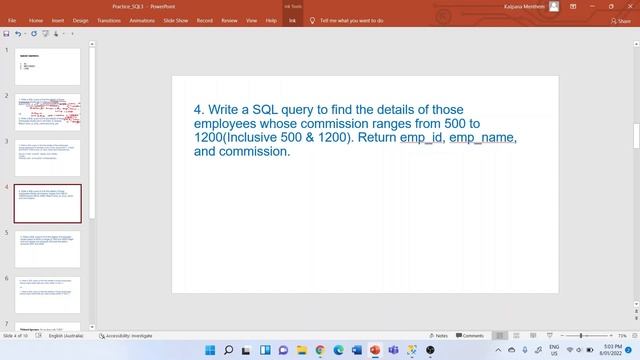This screenshot has height=360, width=640.
Task: Click the Share button
Action: point(621,21)
